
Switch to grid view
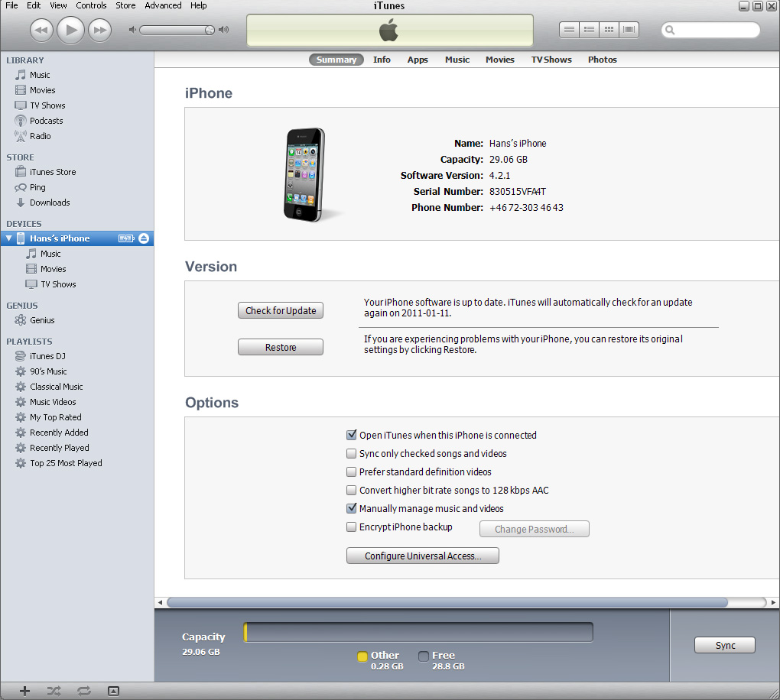609,30
